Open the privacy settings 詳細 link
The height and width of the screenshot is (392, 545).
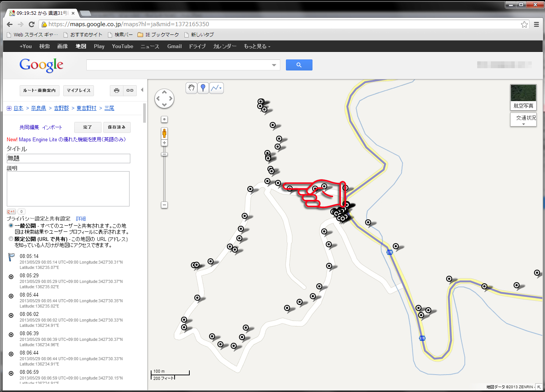(81, 219)
